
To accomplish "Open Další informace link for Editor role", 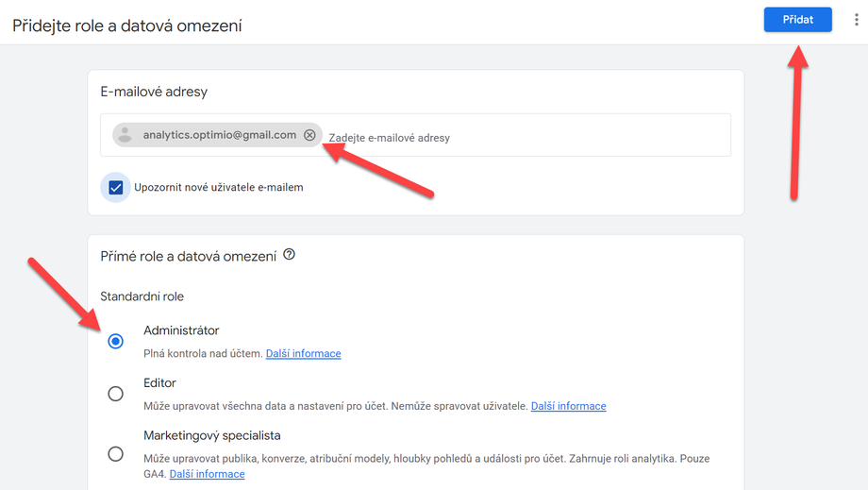I will (x=569, y=406).
